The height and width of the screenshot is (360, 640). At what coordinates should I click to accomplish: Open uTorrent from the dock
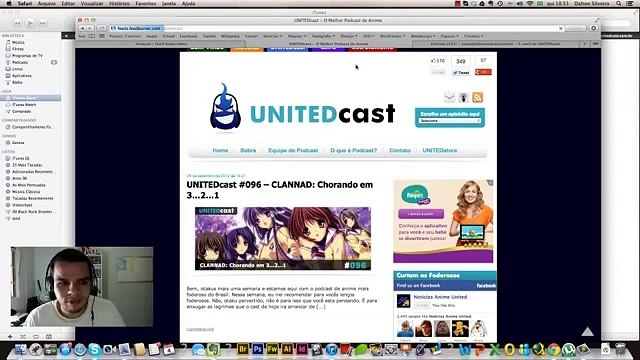point(569,350)
